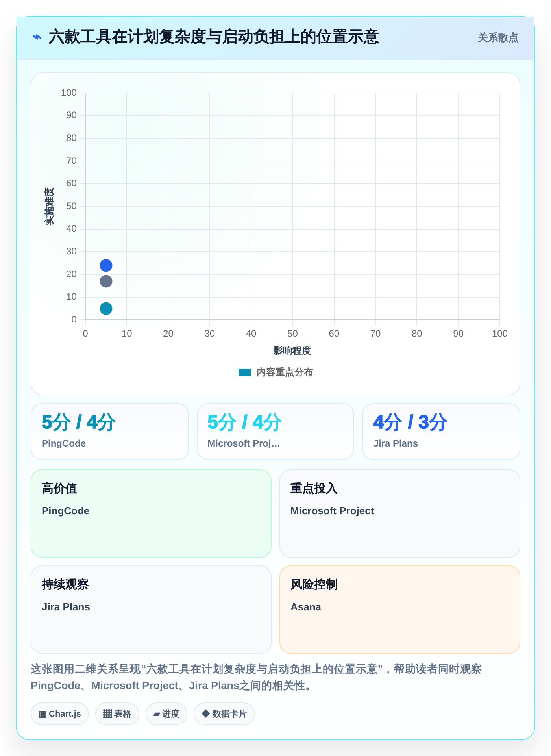551x756 pixels.
Task: Toggle the 内容重点分布 legend swatch
Action: point(245,372)
